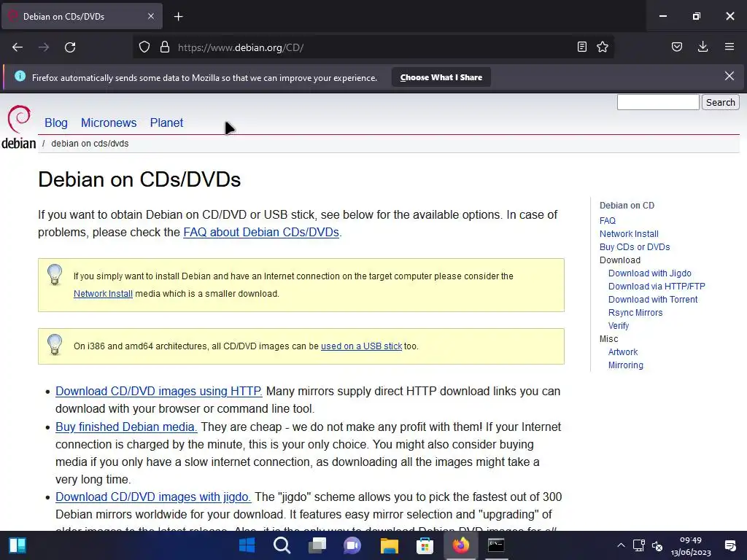
Task: Toggle reader view icon in address bar
Action: pos(581,47)
